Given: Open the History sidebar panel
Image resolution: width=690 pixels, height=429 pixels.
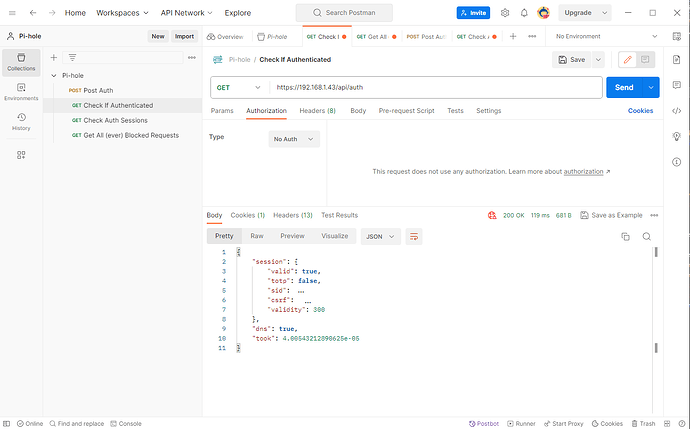Looking at the screenshot, I should 21,122.
